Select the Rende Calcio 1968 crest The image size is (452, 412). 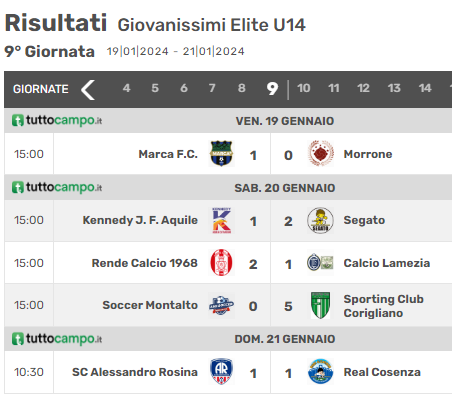[x=221, y=263]
